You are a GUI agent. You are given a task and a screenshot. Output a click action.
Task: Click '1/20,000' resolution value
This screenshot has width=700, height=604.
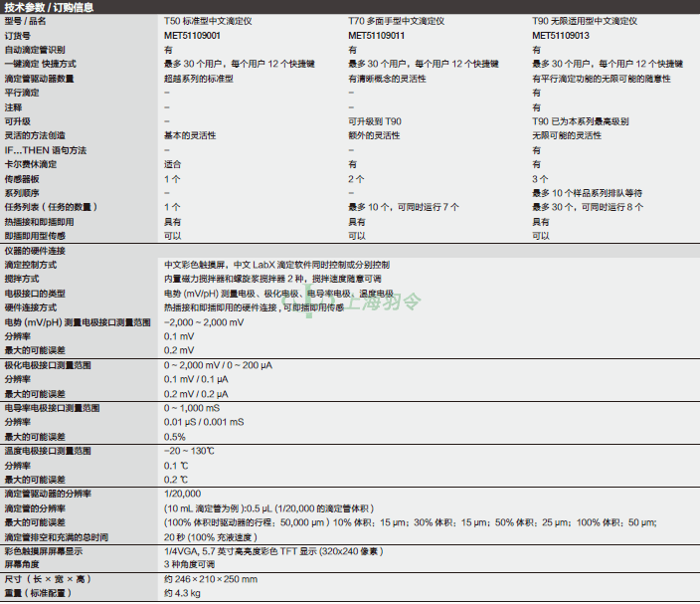(x=183, y=495)
